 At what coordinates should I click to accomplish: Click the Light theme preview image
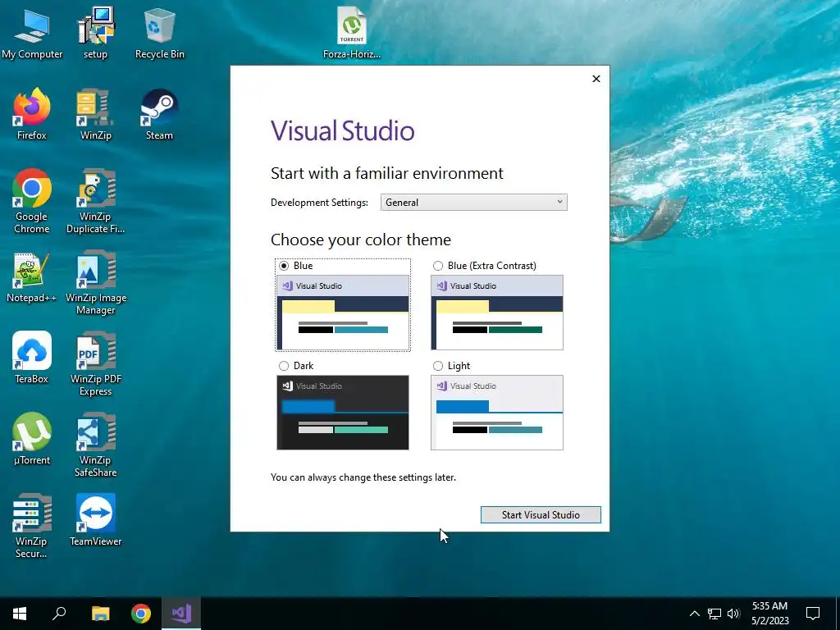click(497, 413)
